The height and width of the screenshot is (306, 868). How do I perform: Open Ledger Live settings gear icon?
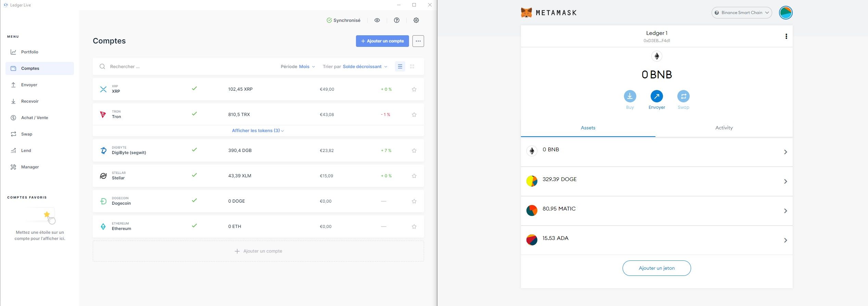tap(416, 20)
